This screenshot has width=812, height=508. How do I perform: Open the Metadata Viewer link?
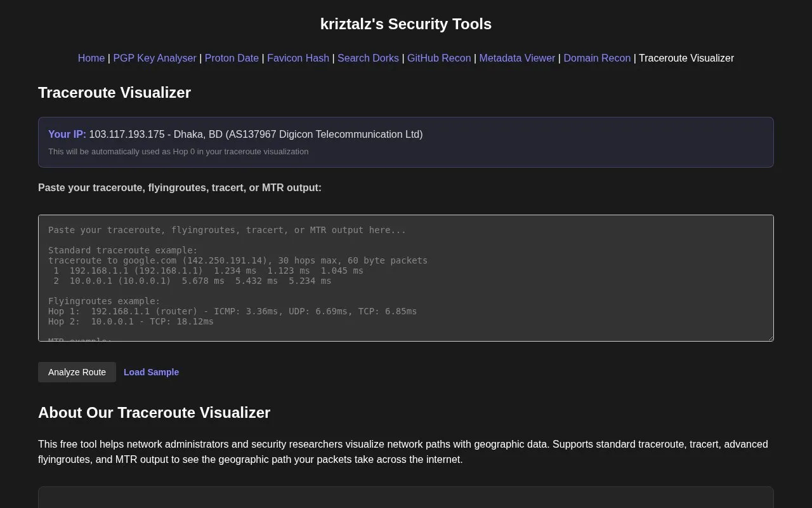coord(517,58)
